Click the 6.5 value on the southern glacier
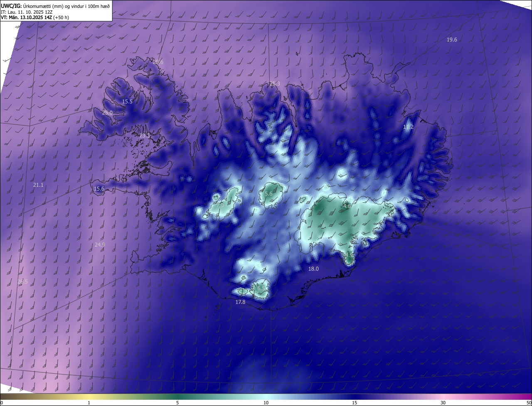 (261, 288)
